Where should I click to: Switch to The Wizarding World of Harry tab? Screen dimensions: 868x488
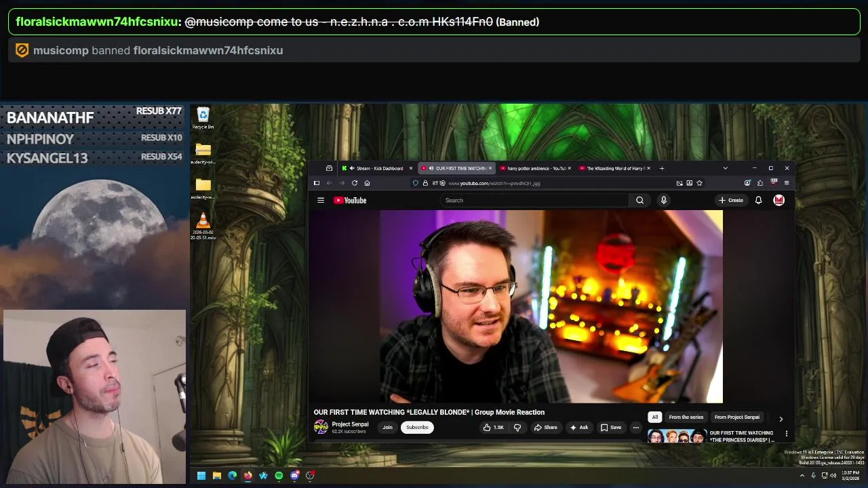615,168
